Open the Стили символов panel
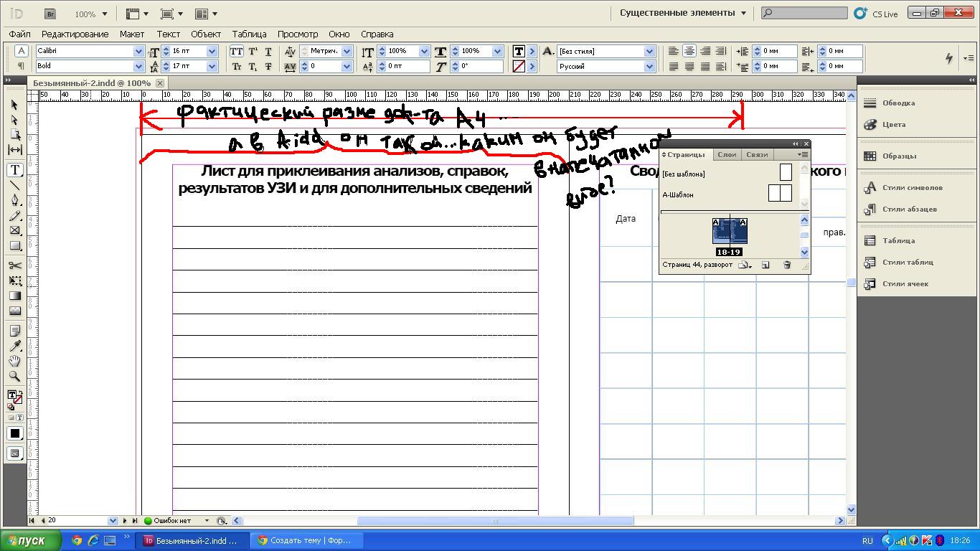980x551 pixels. pyautogui.click(x=903, y=187)
